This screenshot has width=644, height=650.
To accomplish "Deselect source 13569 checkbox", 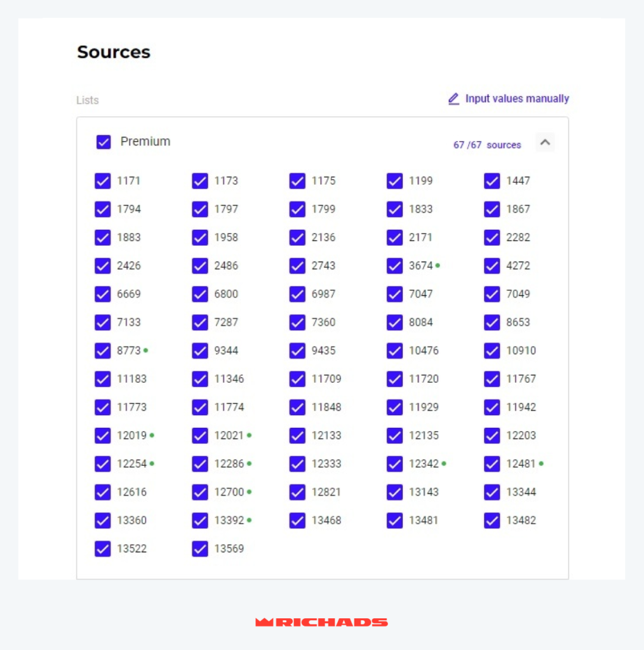I will pyautogui.click(x=200, y=548).
